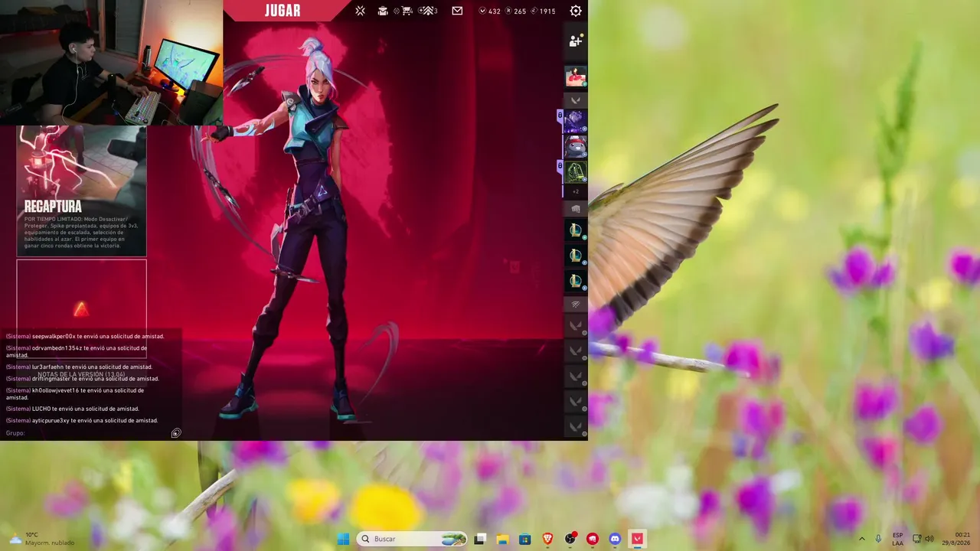Open the dark round app with red notification badge on taskbar
980x551 pixels.
click(570, 539)
